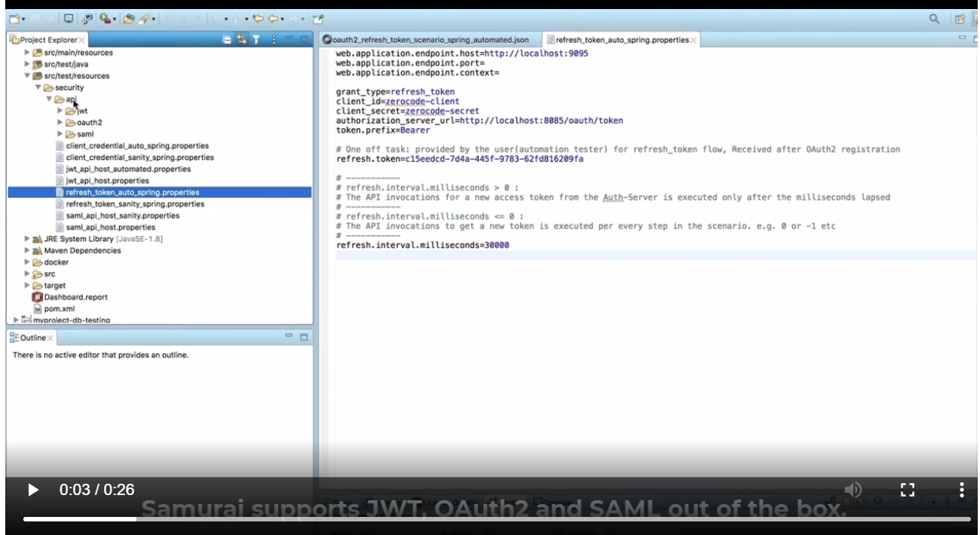The image size is (980, 535).
Task: Expand the src/test/java folder
Action: pos(27,64)
